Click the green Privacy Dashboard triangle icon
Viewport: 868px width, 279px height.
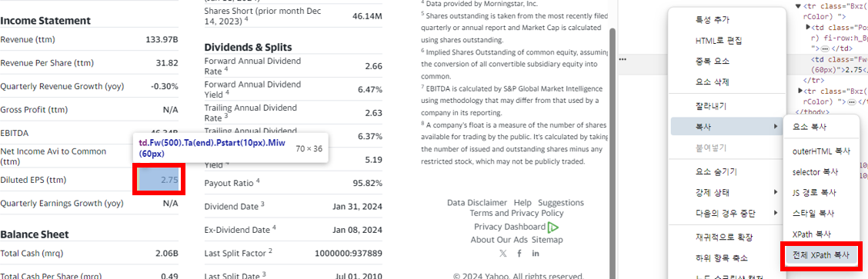[x=553, y=227]
